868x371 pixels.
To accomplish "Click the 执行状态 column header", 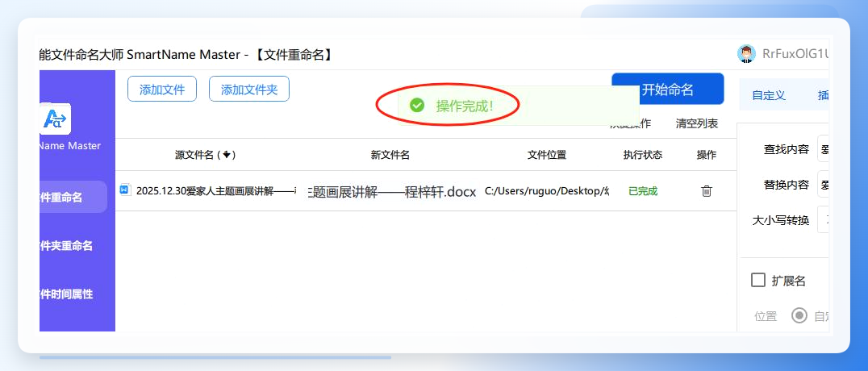I will 643,155.
